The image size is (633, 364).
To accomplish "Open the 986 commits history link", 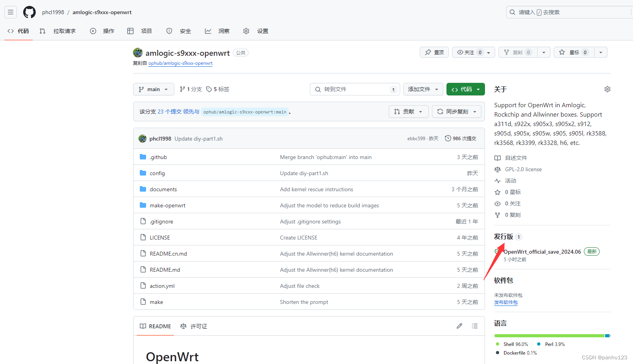I will click(460, 138).
